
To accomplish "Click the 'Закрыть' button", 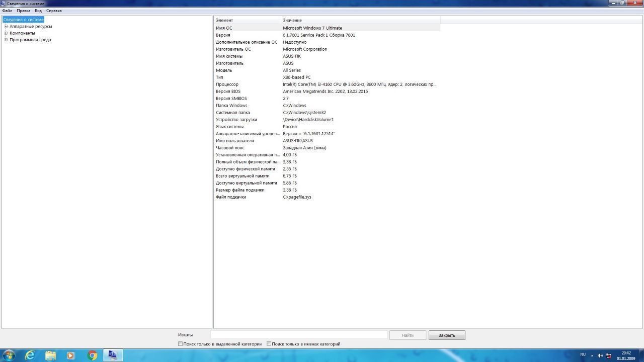I will pos(447,335).
